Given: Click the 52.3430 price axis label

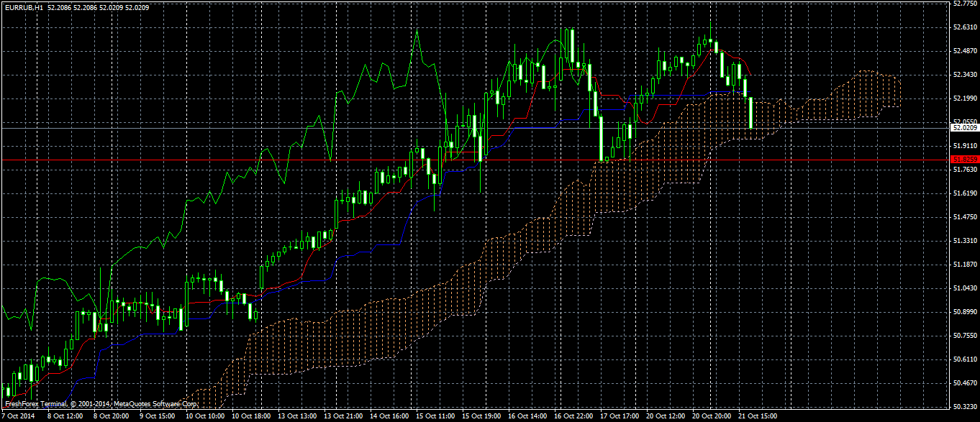Looking at the screenshot, I should click(x=964, y=75).
